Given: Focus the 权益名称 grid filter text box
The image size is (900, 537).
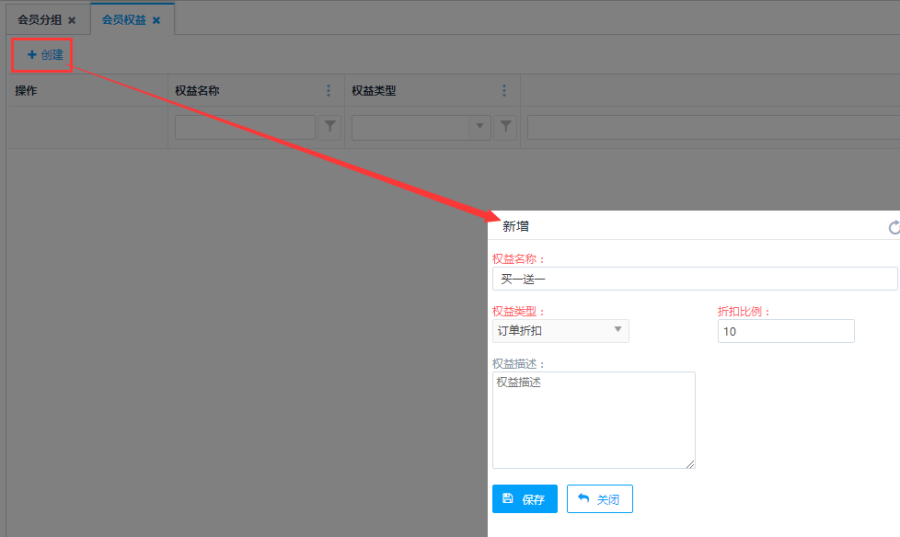Looking at the screenshot, I should coord(245,127).
